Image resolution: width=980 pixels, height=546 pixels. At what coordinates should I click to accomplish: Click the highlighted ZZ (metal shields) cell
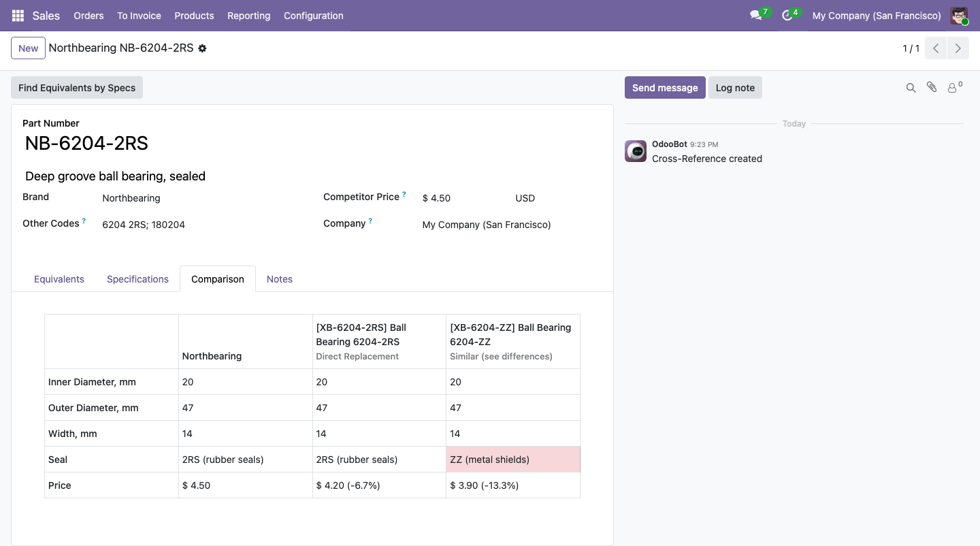pyautogui.click(x=513, y=460)
